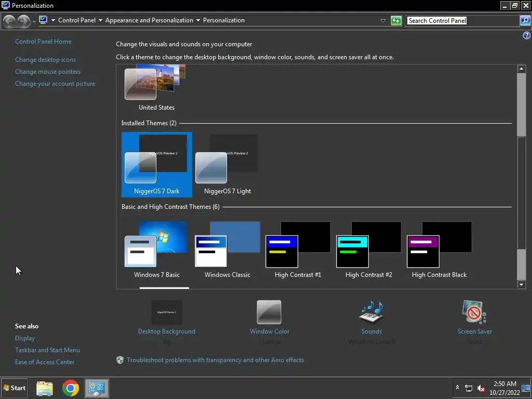Open Windows Explorer from the taskbar
This screenshot has height=399, width=532.
click(x=45, y=388)
